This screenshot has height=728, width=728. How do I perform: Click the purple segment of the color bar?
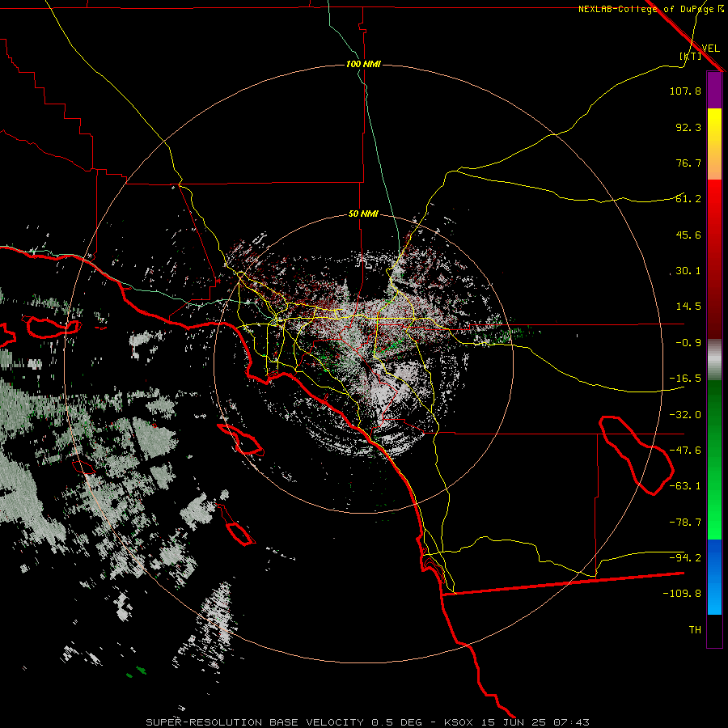click(x=714, y=91)
